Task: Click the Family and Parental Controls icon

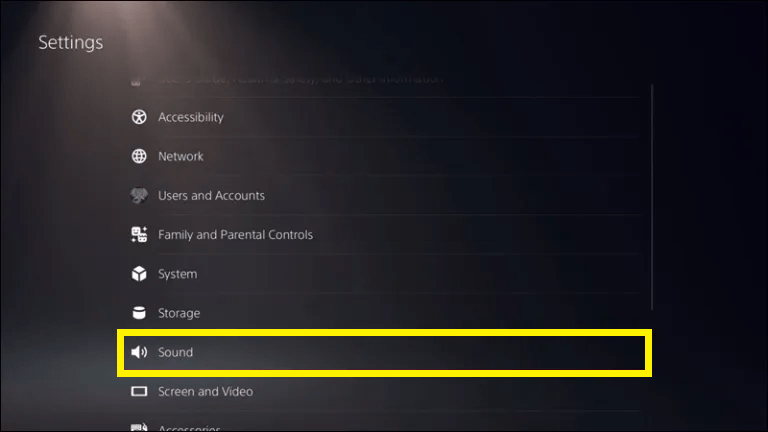Action: 139,235
